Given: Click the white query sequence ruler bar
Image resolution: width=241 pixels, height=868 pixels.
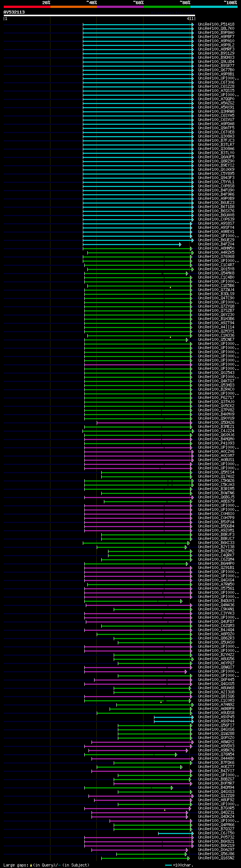Looking at the screenshot, I should (99, 15).
